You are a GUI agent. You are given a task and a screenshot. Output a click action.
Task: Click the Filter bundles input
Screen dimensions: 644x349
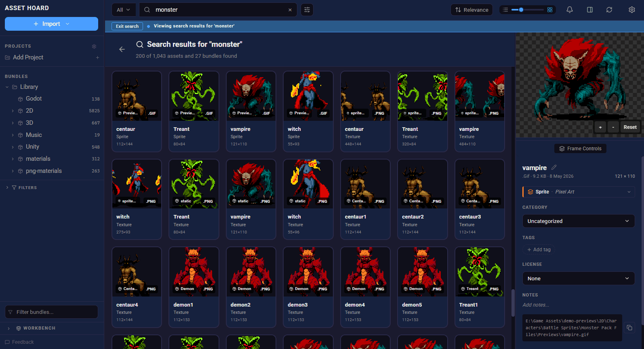[51, 312]
